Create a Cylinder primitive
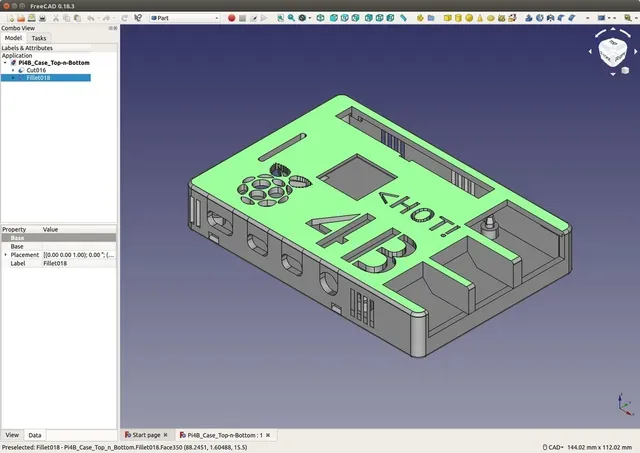 (458, 18)
